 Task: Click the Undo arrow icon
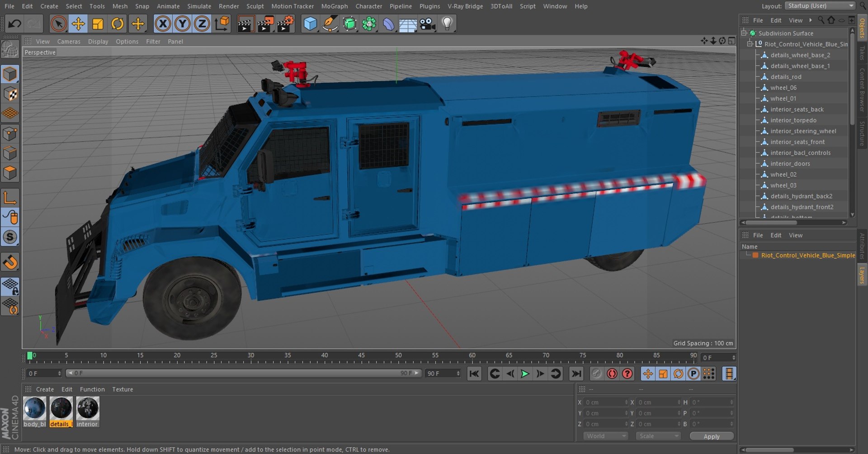(x=14, y=24)
